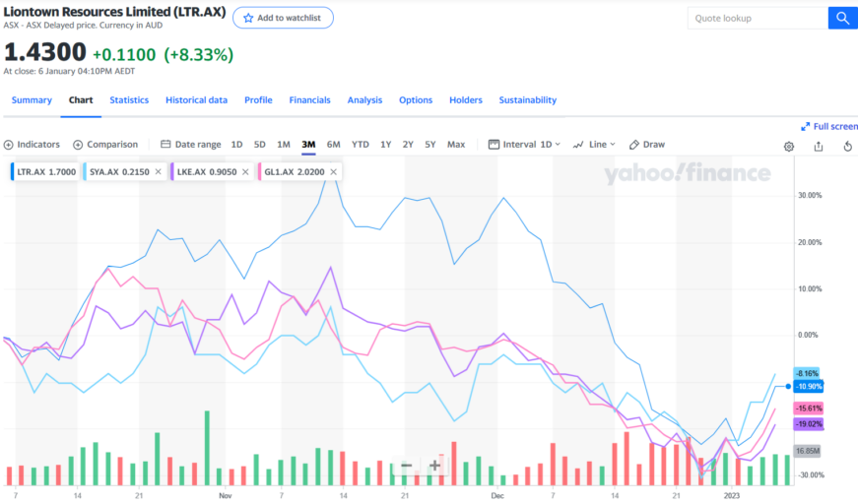Screen dimensions: 858x504
Task: Click the Full screen expand icon
Action: click(x=805, y=126)
